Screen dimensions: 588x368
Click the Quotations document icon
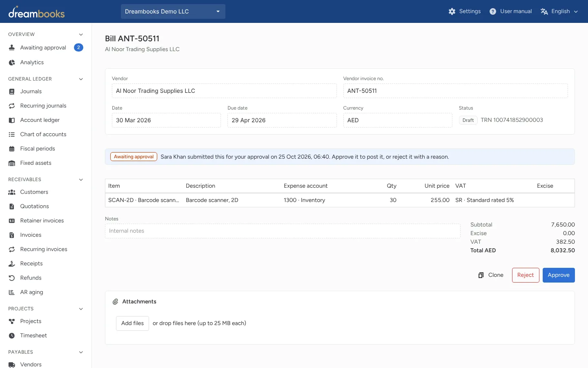pos(12,206)
